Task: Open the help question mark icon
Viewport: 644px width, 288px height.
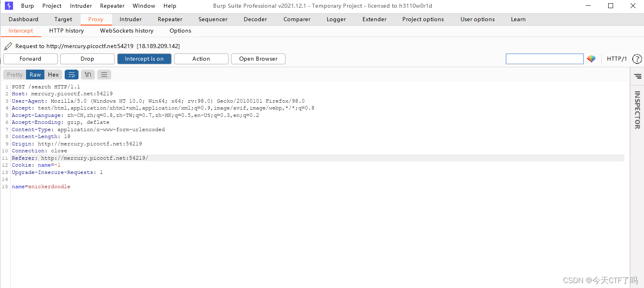Action: pyautogui.click(x=637, y=59)
